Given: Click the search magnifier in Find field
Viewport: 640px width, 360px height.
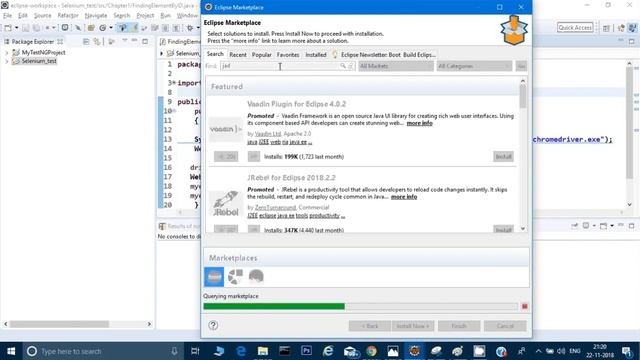Looking at the screenshot, I should [x=343, y=66].
